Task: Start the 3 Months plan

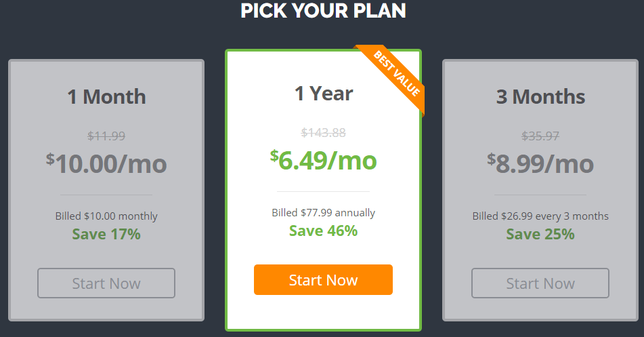Action: coord(540,283)
